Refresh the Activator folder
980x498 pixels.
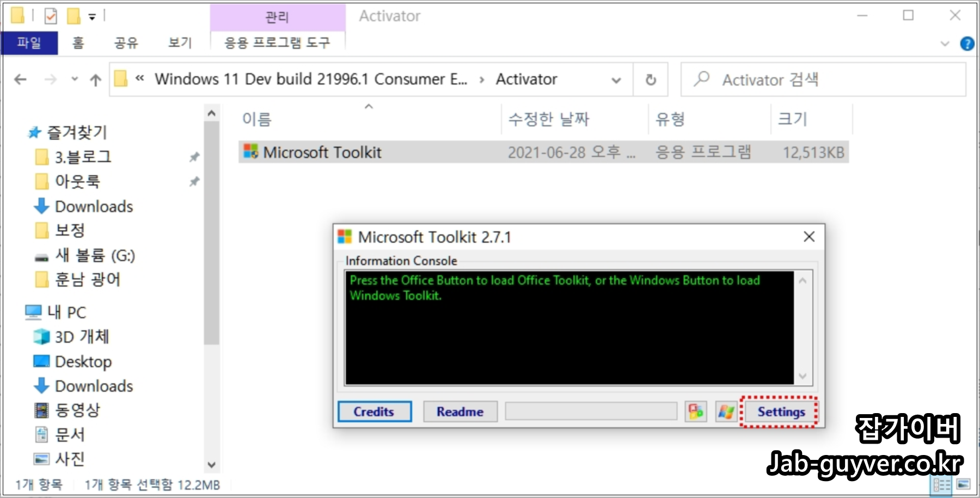tap(651, 80)
